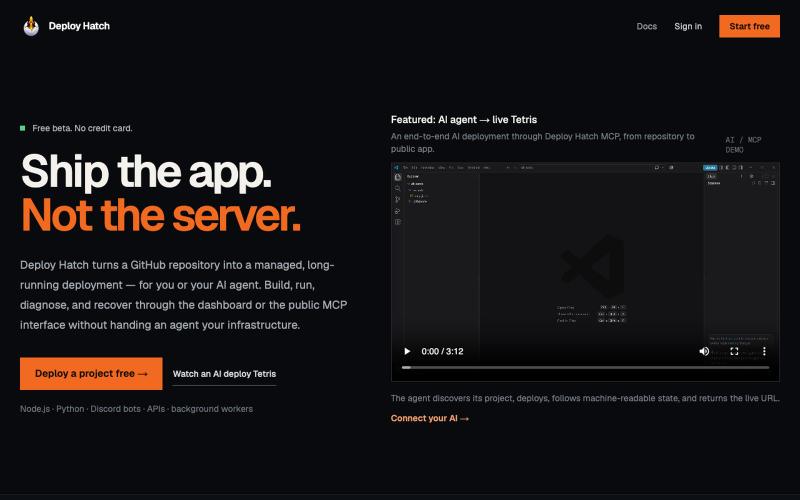
Task: Click the video progress bar
Action: tap(585, 367)
